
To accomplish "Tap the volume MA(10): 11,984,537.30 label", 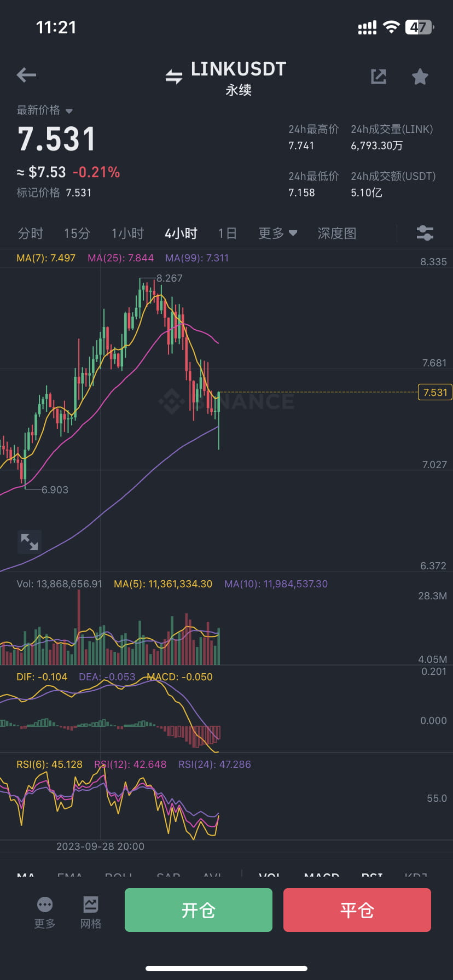I will 276,584.
